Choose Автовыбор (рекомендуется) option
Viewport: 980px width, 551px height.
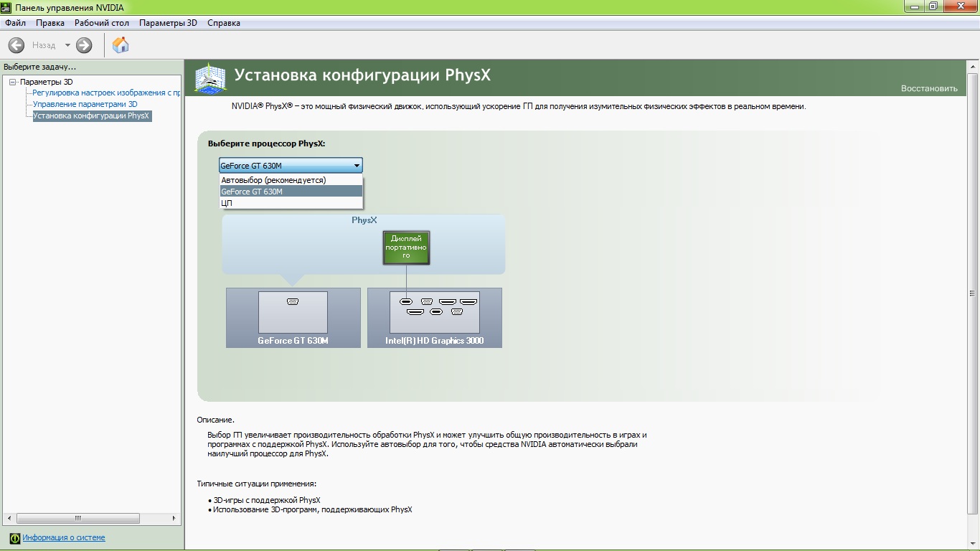tap(291, 180)
